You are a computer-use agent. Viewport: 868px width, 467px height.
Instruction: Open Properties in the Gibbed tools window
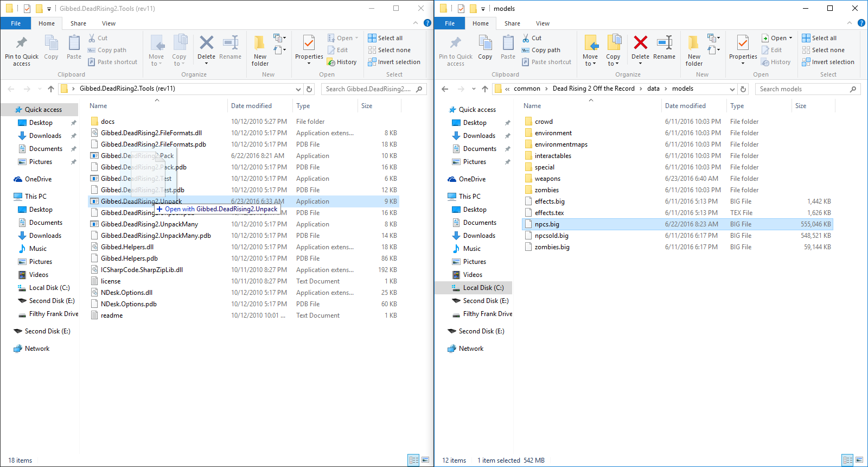(309, 51)
